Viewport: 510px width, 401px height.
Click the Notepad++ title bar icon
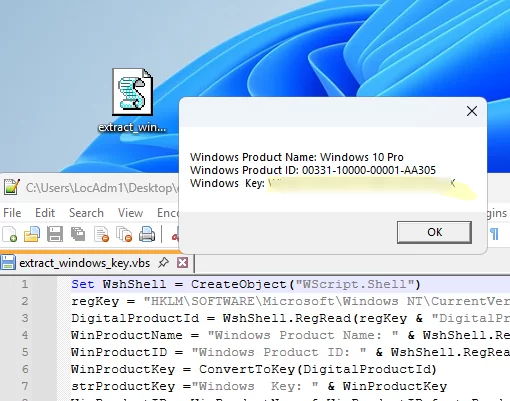click(x=11, y=187)
